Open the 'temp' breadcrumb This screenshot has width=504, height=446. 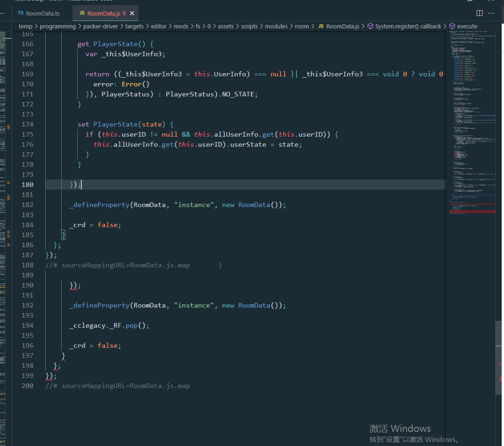point(26,26)
